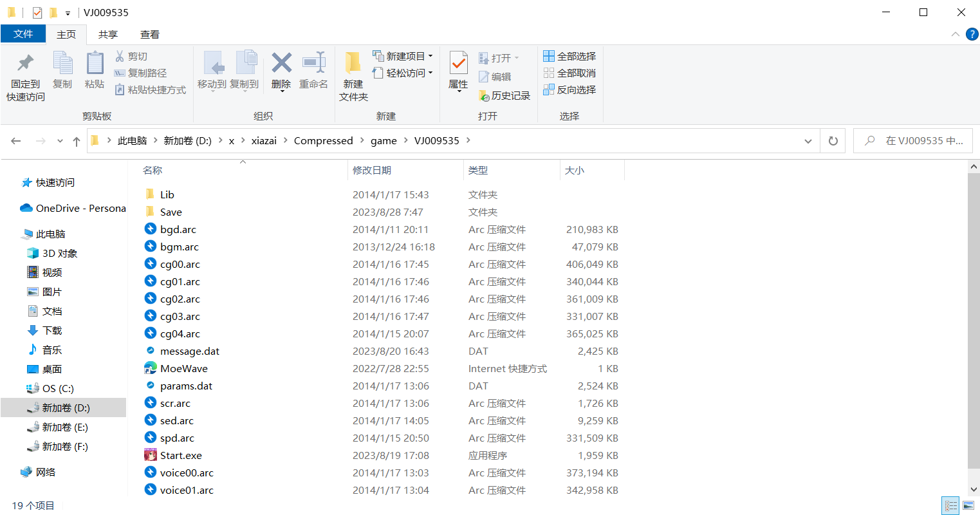
Task: Click the Rename (重命名) icon
Action: [313, 64]
